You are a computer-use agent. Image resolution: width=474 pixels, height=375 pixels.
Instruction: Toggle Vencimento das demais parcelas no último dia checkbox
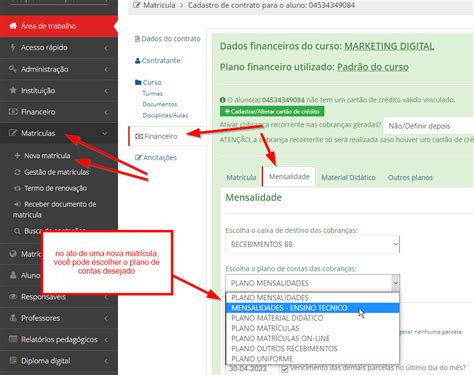(284, 369)
